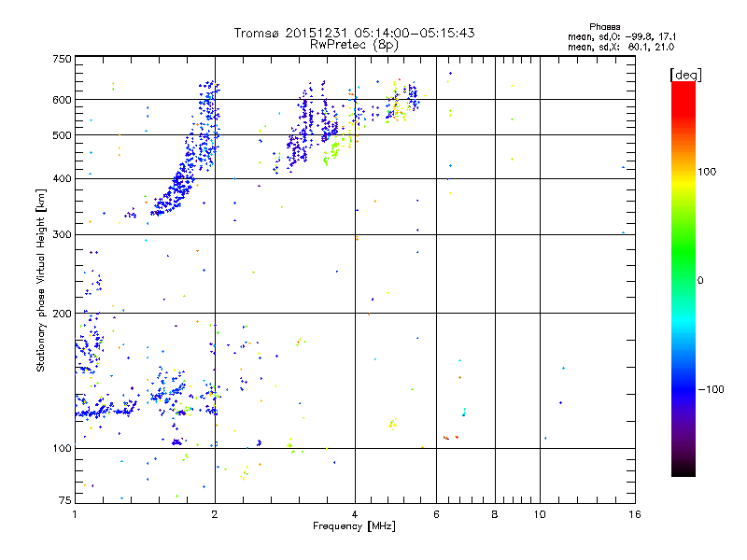
Task: Select the mean, sd,X: 80.1, 21.0 line
Action: click(621, 47)
